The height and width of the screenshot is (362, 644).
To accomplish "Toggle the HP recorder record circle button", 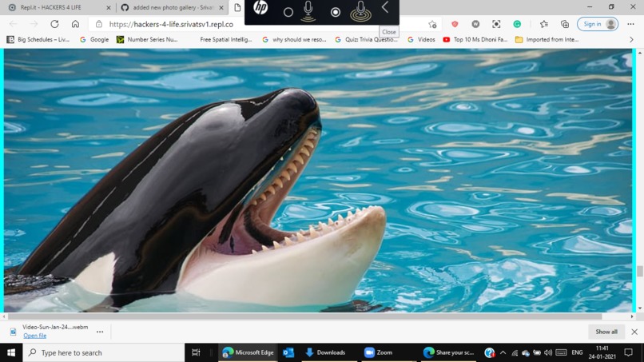I will click(335, 12).
